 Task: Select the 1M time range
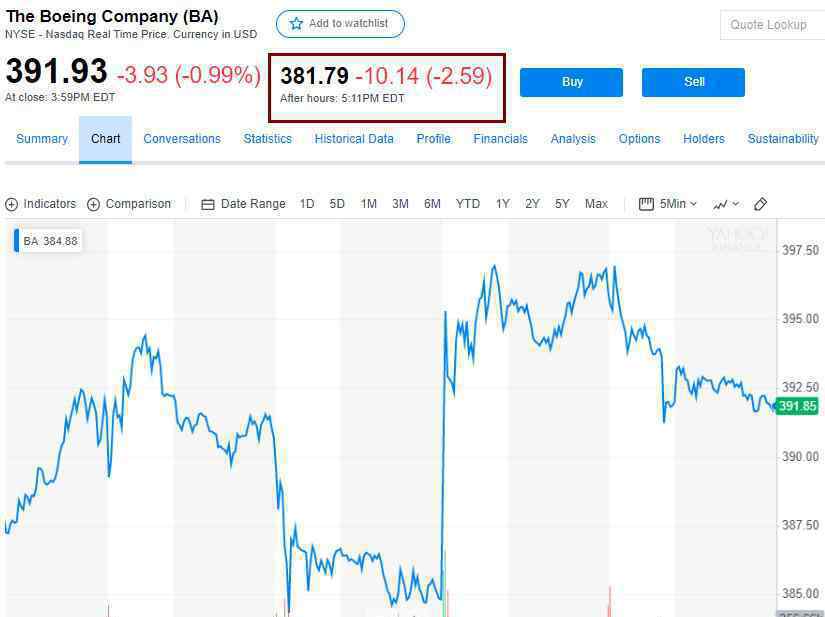coord(369,204)
